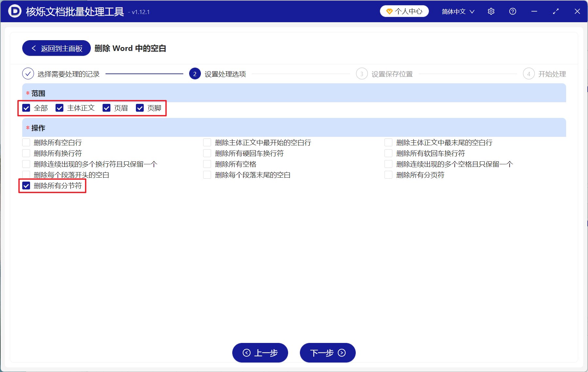
Task: Click the 下一步 button
Action: pos(327,353)
